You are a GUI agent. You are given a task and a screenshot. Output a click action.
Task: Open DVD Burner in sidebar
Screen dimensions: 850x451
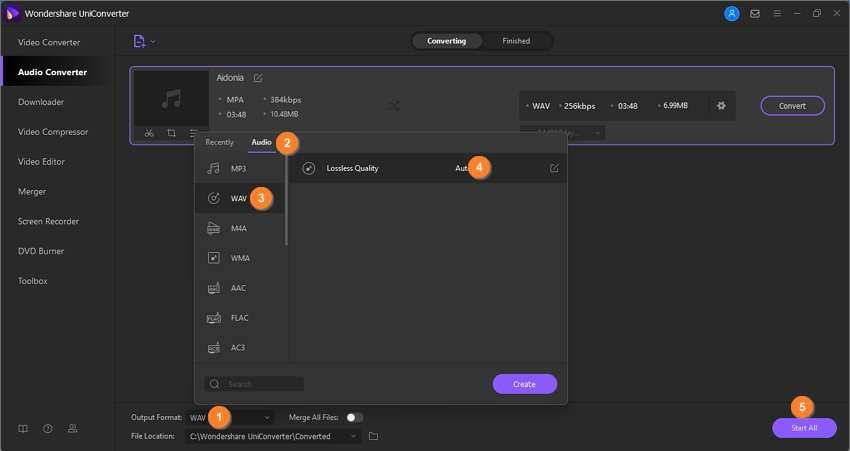pyautogui.click(x=41, y=251)
